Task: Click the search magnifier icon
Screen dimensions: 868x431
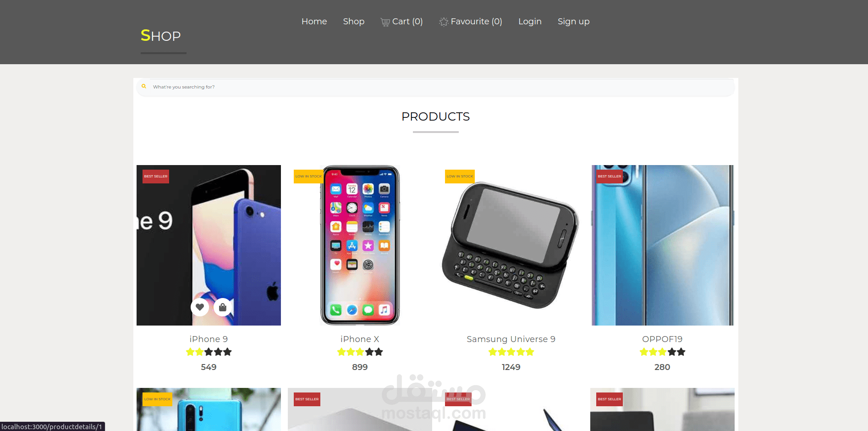Action: click(x=144, y=86)
